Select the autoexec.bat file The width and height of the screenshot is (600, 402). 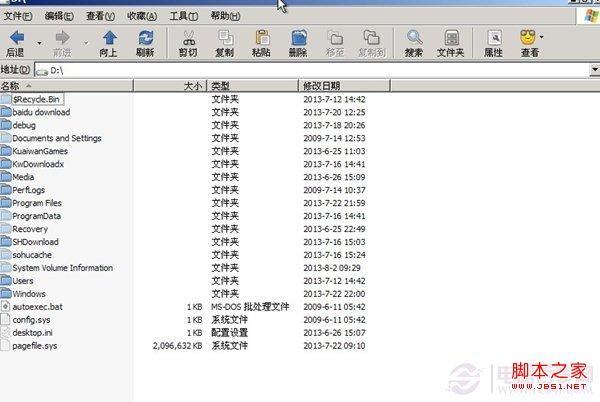click(x=38, y=307)
